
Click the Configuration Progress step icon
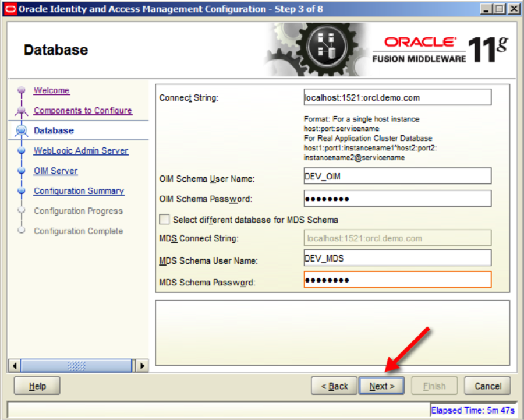point(21,211)
